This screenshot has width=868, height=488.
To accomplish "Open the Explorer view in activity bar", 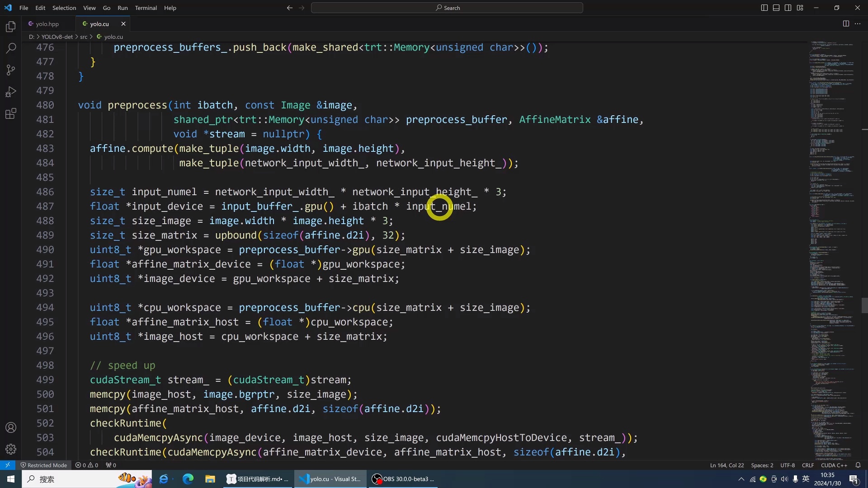I will [11, 27].
